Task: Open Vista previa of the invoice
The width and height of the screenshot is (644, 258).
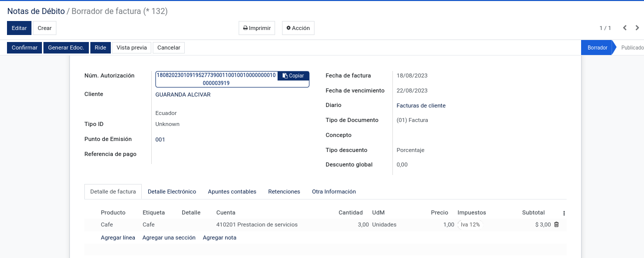Action: [132, 47]
